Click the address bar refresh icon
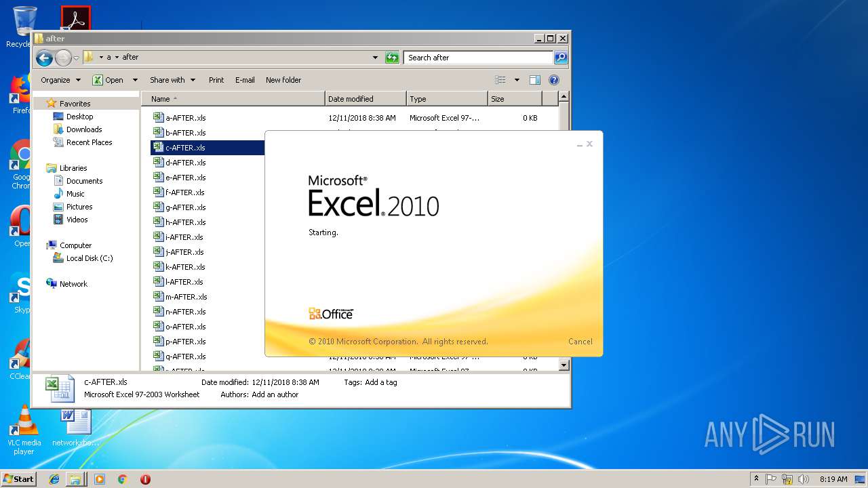Screen dimensions: 868x488 [x=392, y=58]
